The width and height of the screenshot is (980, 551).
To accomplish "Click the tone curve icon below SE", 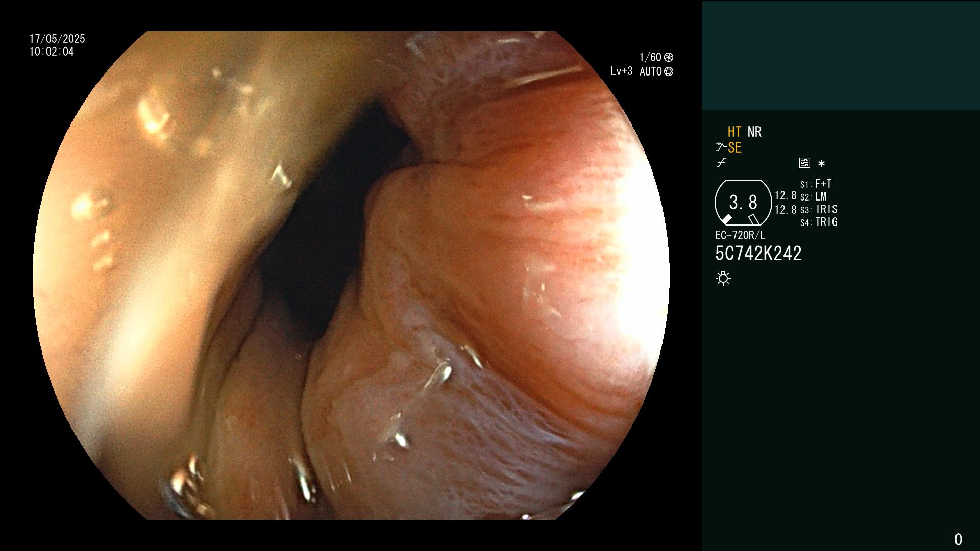I will [721, 163].
